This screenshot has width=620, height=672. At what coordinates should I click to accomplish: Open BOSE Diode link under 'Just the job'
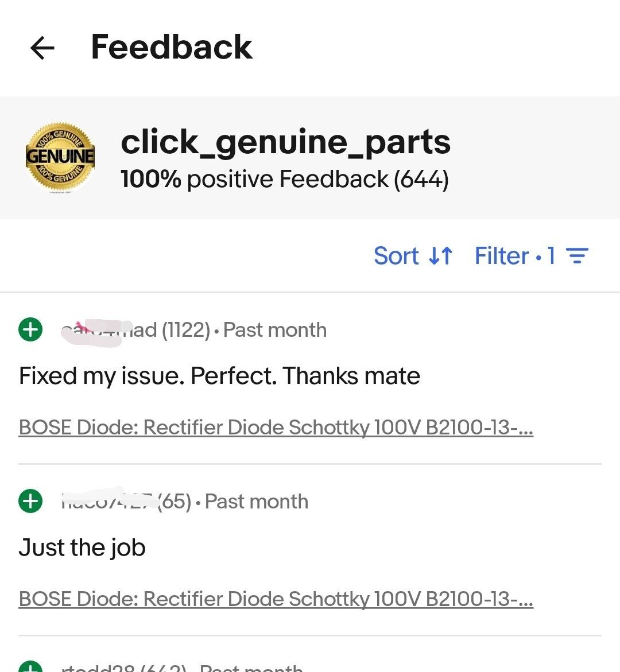276,599
